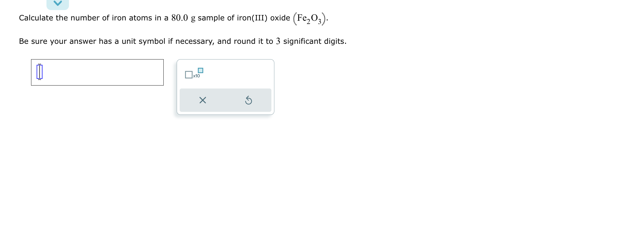Click inside the answer entry box
This screenshot has width=644, height=235.
[98, 73]
